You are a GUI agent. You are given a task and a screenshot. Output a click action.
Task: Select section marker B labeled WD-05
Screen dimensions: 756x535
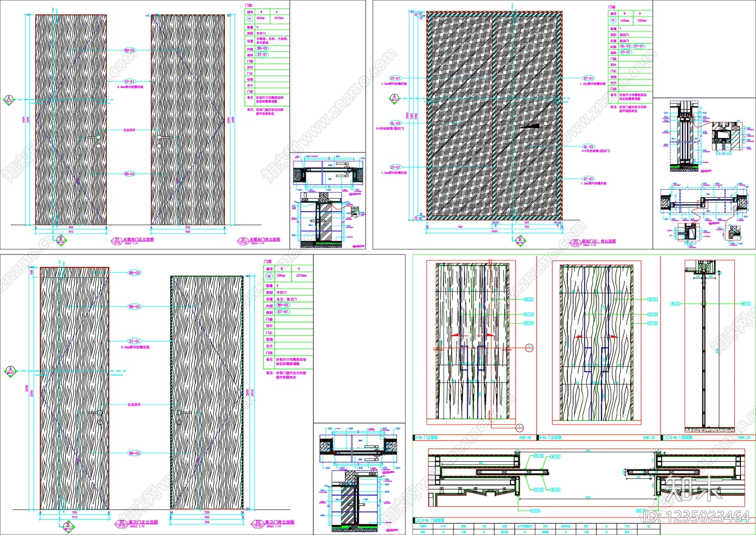point(519,241)
